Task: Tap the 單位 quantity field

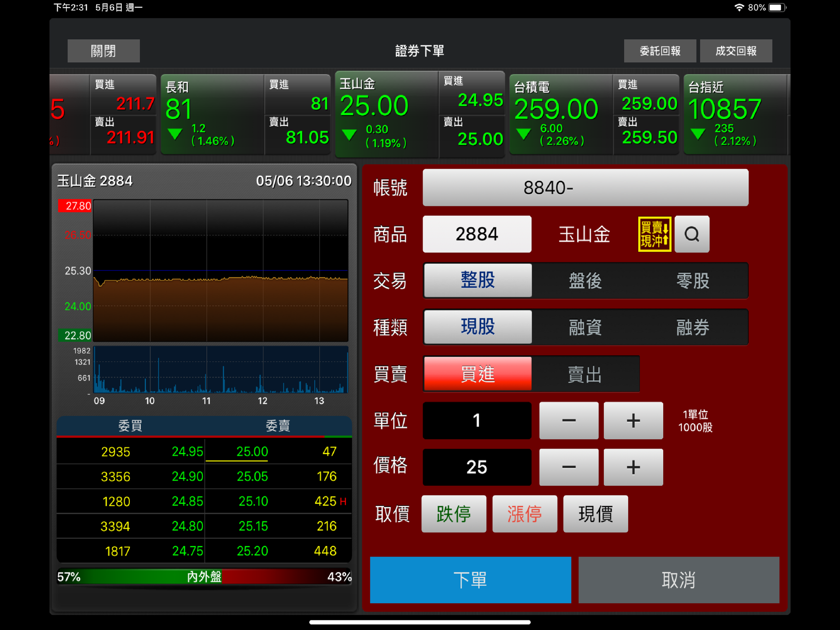Action: pos(477,420)
